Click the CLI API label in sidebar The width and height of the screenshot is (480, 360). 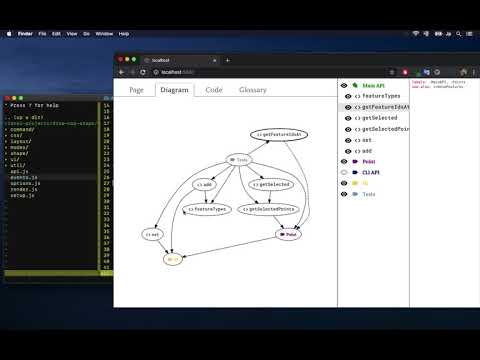(x=371, y=172)
